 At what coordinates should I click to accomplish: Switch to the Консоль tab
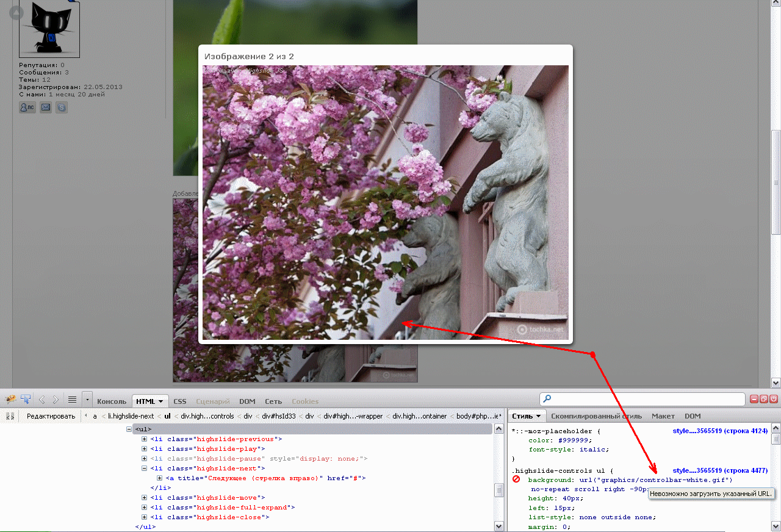click(x=112, y=401)
